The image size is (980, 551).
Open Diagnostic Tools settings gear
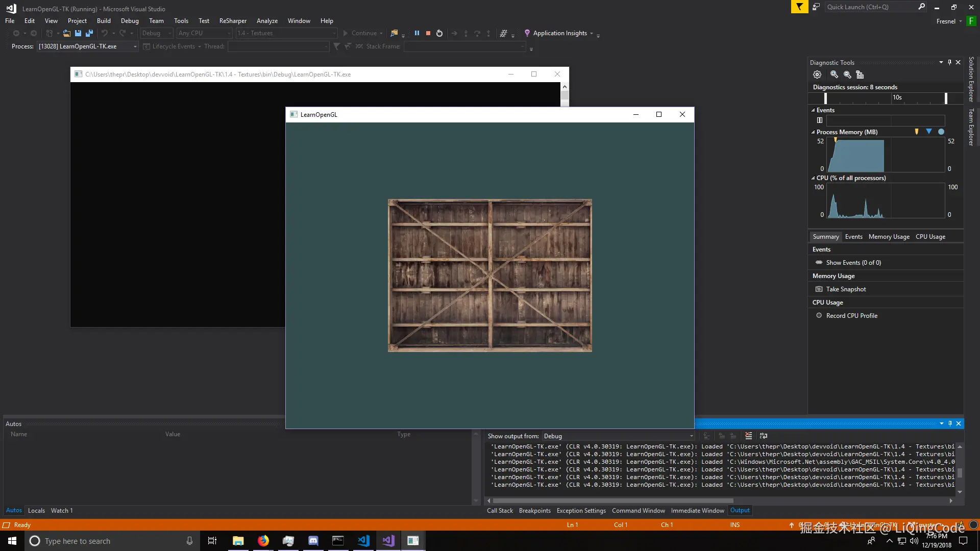coord(817,74)
